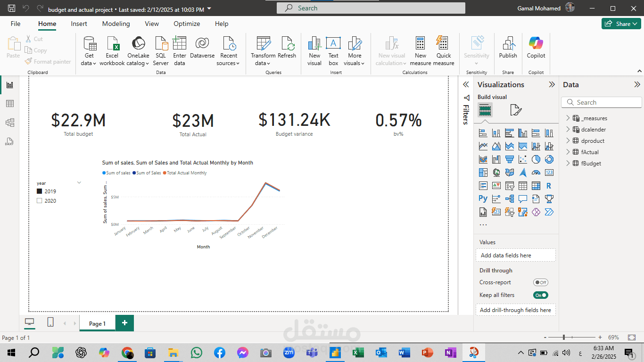Switch to Table view in left sidebar

coord(10,104)
